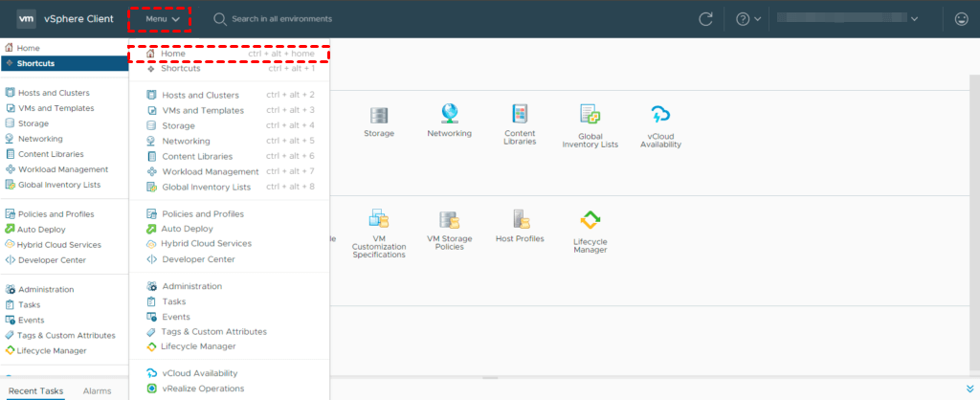Open Global Inventory Lists from the menu
This screenshot has height=400, width=980.
coord(230,187)
